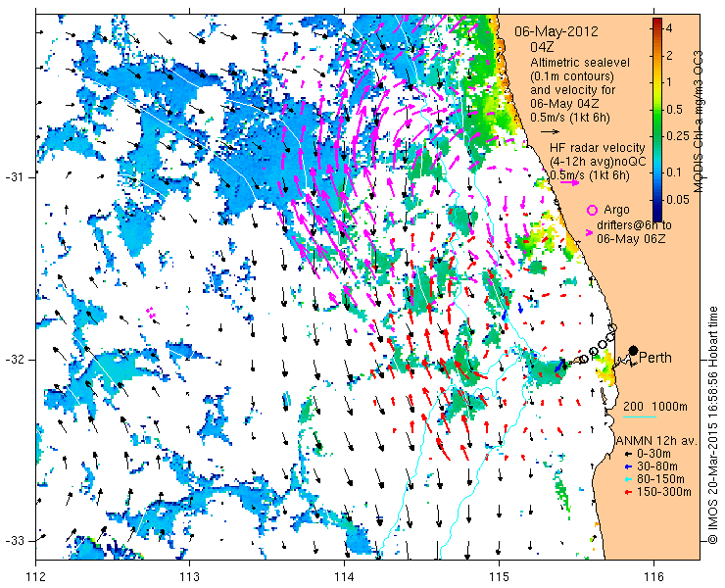This screenshot has width=725, height=588.
Task: Click the '80-150m' depth label
Action: 660,479
